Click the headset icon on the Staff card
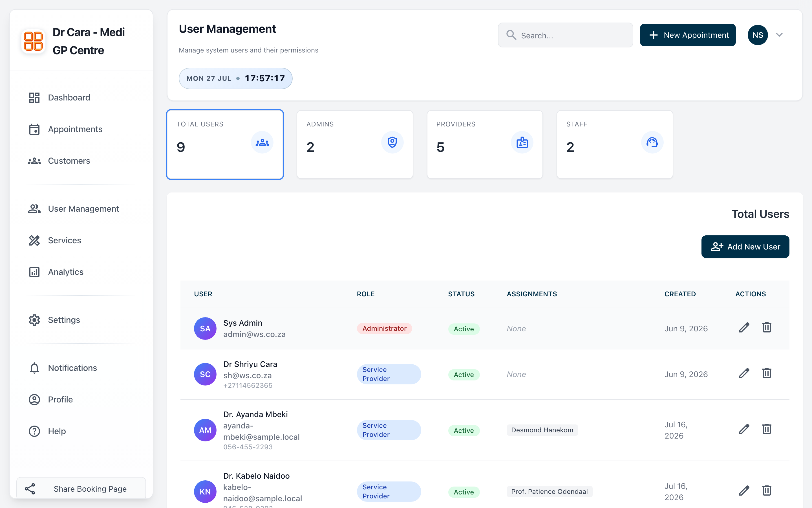Image resolution: width=812 pixels, height=508 pixels. [x=652, y=143]
